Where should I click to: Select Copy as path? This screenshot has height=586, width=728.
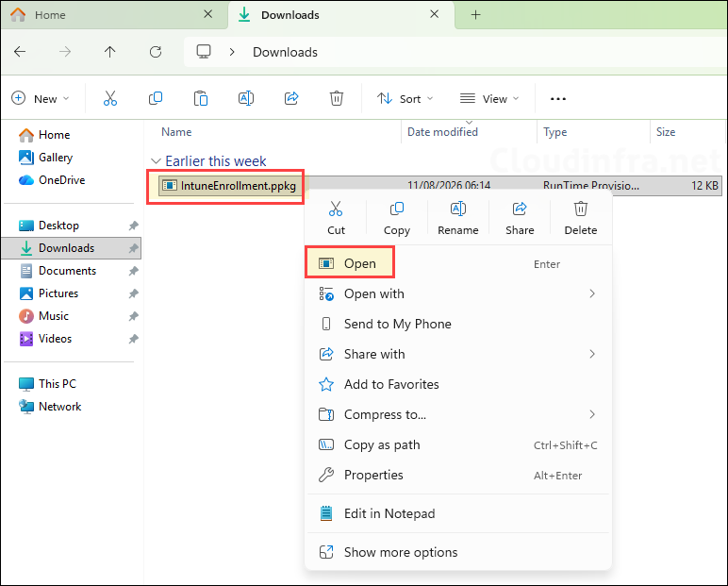tap(457, 444)
